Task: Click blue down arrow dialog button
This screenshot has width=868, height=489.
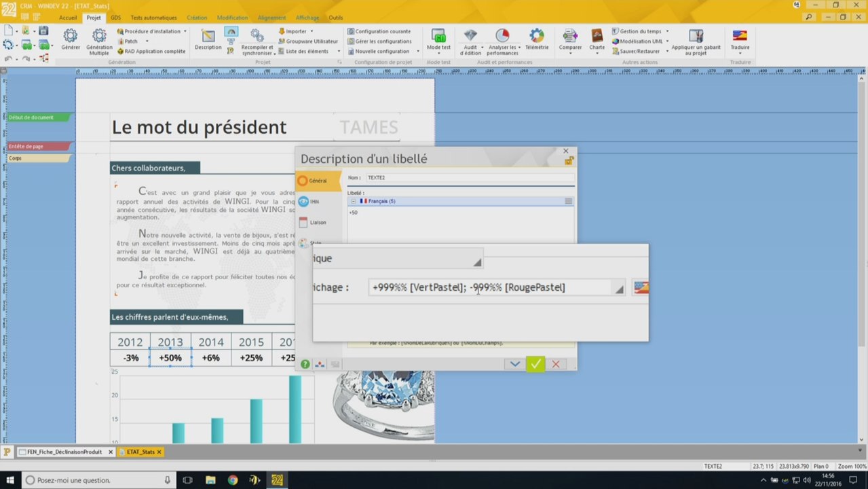Action: point(515,364)
